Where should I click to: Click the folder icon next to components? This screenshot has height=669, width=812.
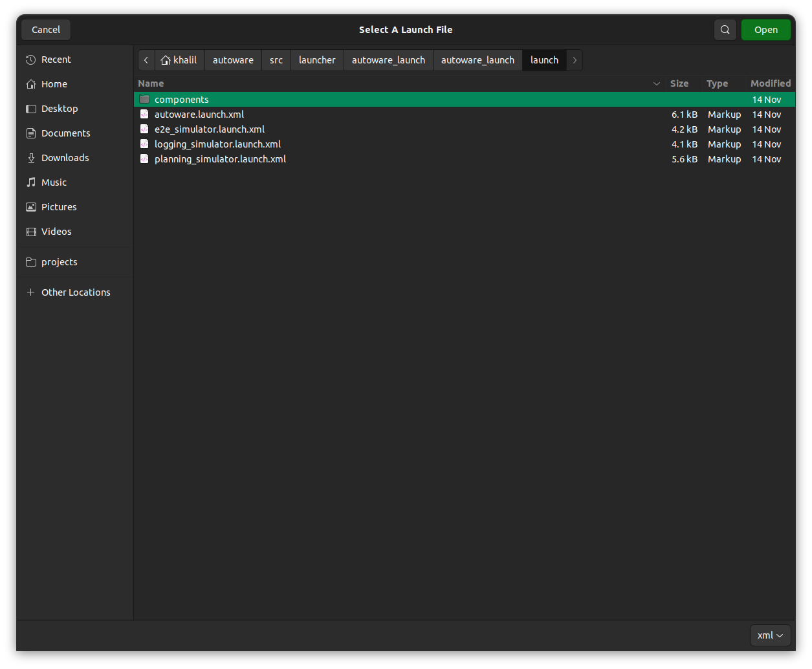click(144, 99)
